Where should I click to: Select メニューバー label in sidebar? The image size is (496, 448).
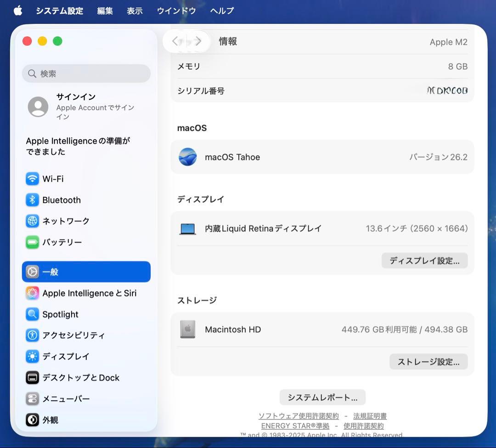66,399
